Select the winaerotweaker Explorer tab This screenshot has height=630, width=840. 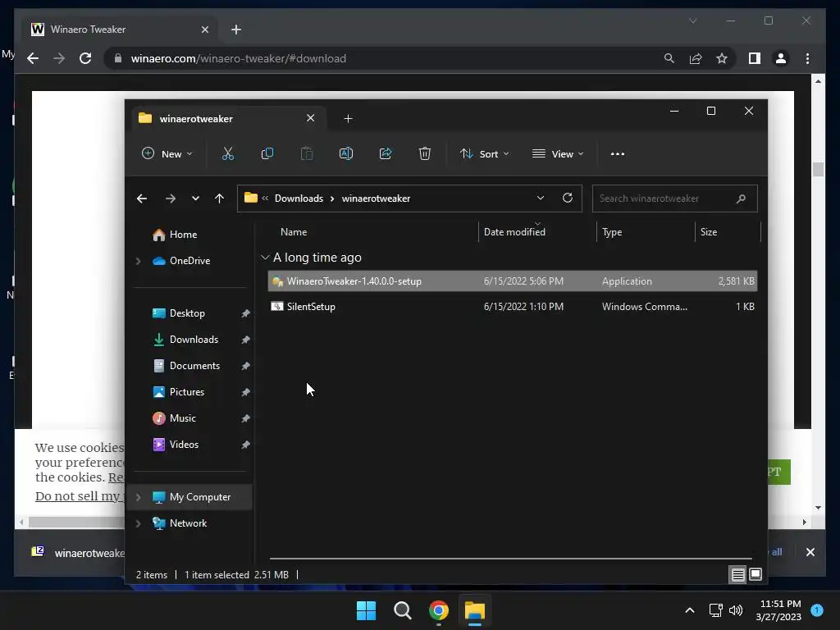[x=228, y=118]
